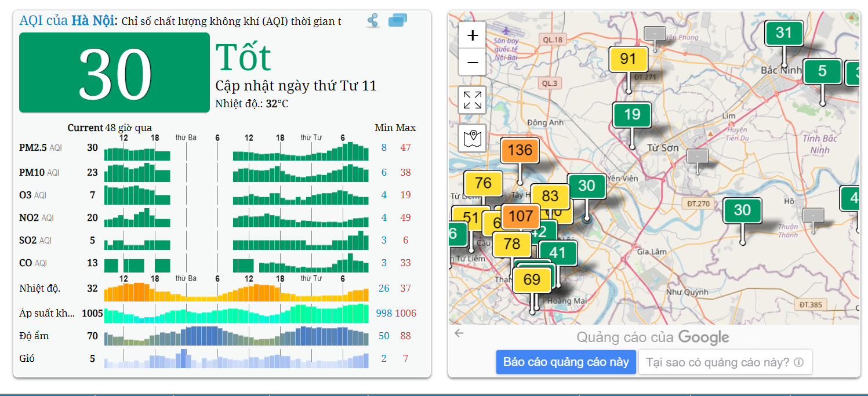Open the Hà Nội city link
This screenshot has height=396, width=868.
(93, 21)
